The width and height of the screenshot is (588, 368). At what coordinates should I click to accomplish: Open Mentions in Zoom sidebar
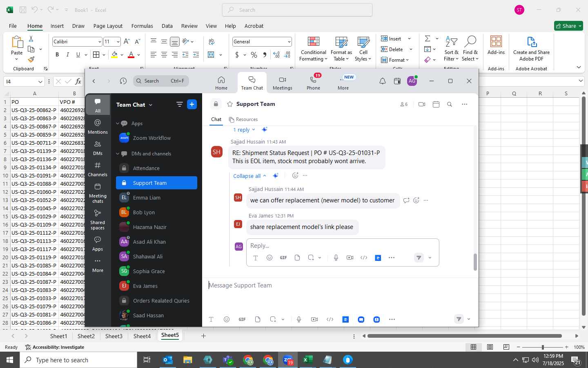click(x=98, y=126)
